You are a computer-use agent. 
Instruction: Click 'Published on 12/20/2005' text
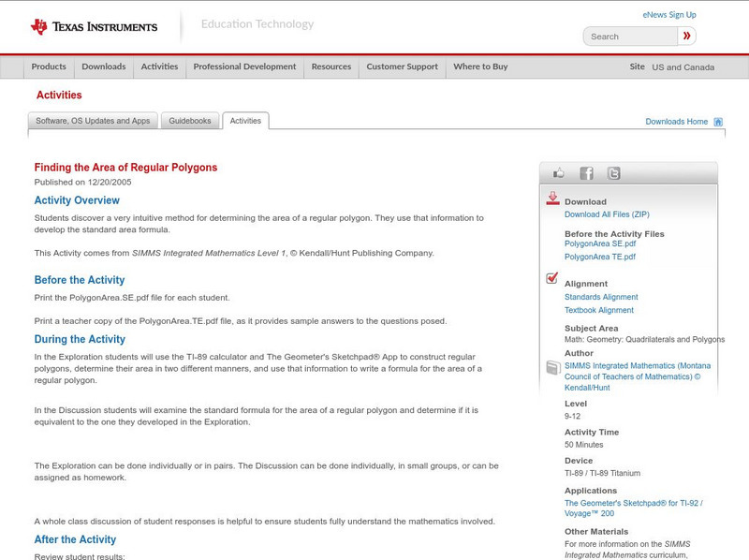tap(82, 182)
